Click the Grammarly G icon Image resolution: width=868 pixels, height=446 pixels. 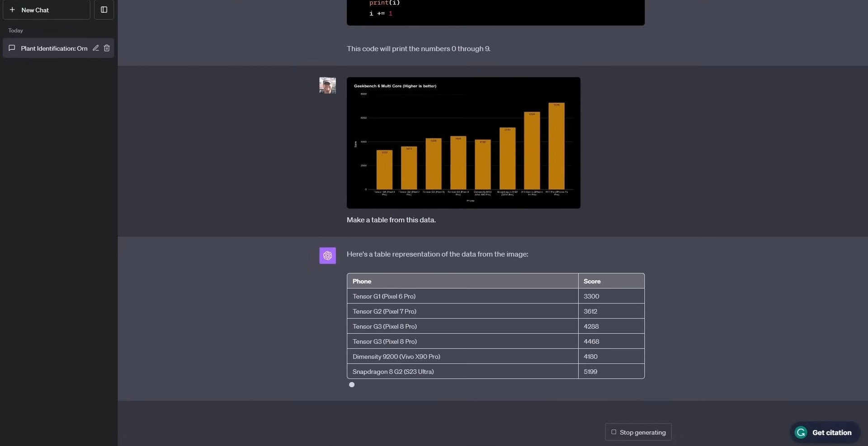click(x=801, y=432)
